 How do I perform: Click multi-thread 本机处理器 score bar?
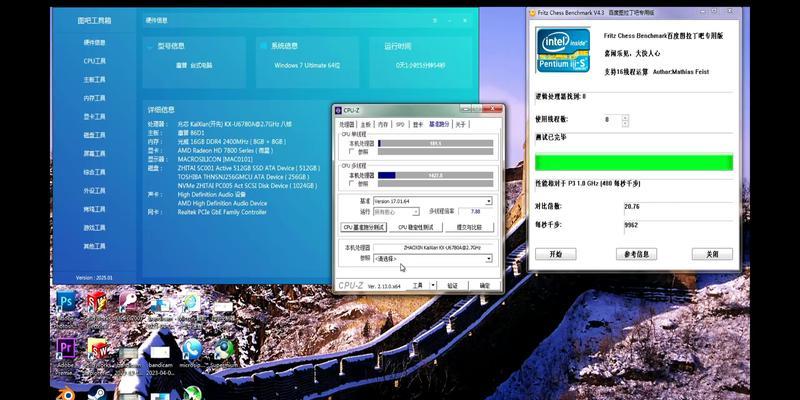point(436,175)
